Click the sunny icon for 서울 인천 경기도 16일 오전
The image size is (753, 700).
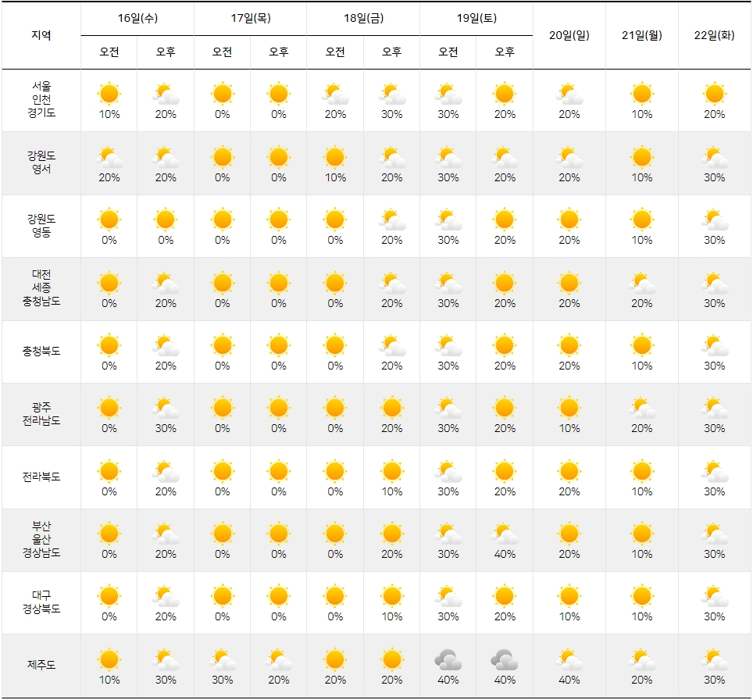tap(109, 94)
